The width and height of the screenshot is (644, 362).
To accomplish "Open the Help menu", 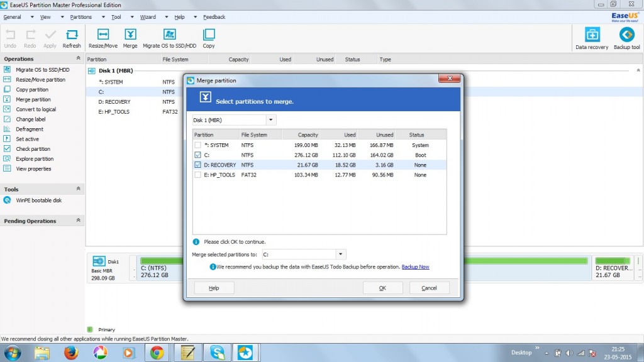I will pos(179,17).
